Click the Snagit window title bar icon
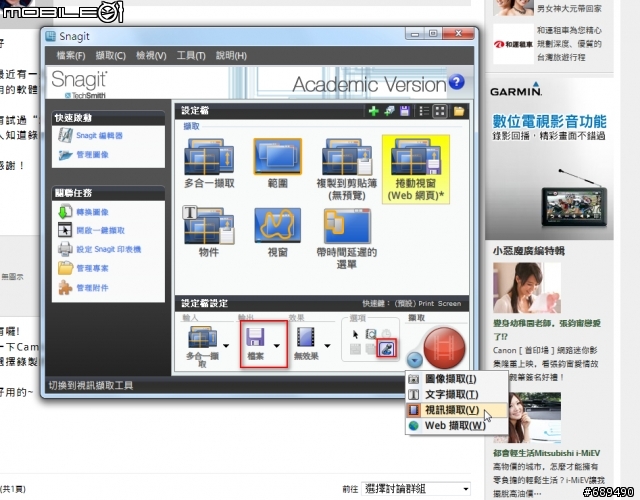This screenshot has width=640, height=500. tap(51, 36)
